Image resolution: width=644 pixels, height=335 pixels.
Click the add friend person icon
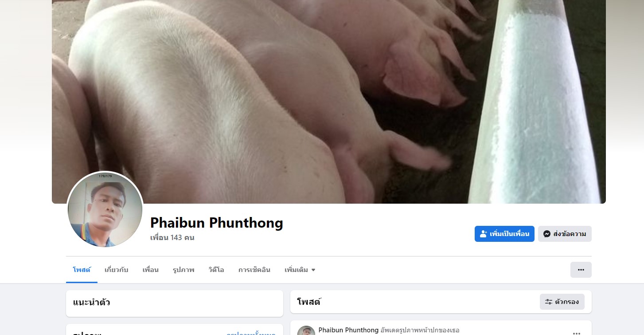[484, 234]
